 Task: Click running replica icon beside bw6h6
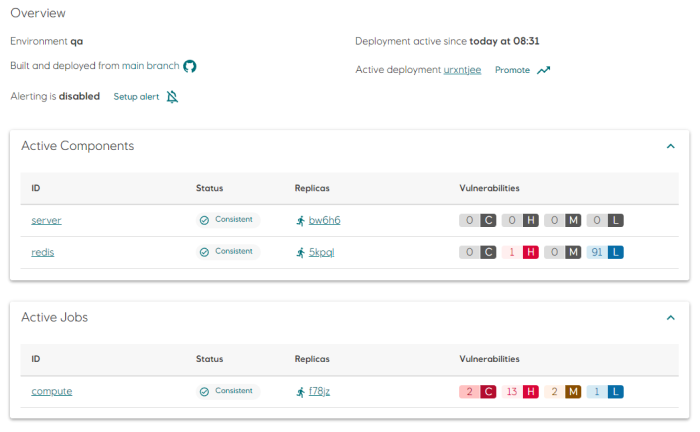300,220
